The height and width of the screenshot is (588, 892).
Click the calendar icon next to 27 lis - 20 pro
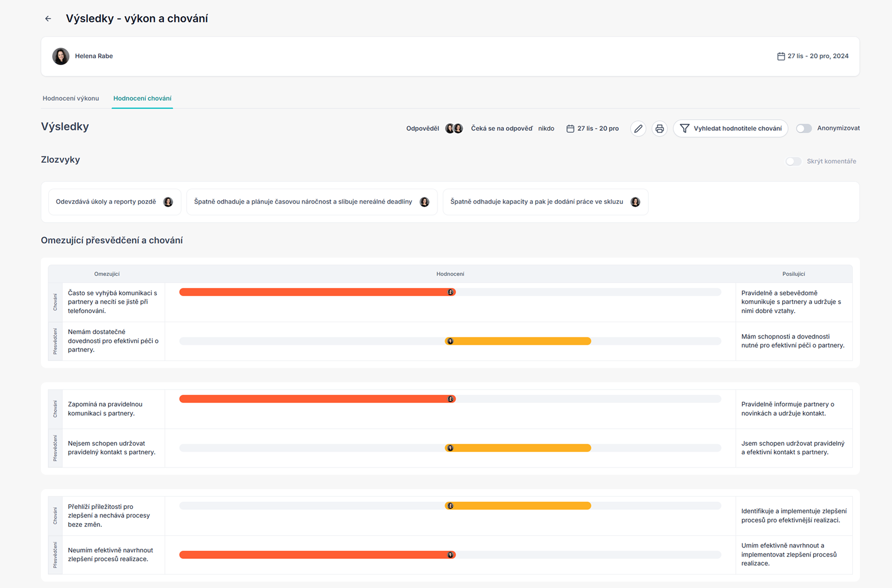click(x=570, y=129)
